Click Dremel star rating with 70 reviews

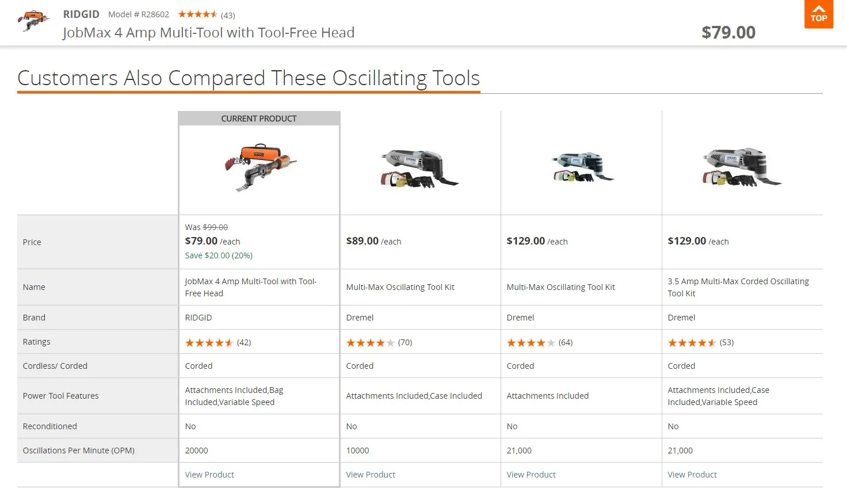pyautogui.click(x=379, y=342)
